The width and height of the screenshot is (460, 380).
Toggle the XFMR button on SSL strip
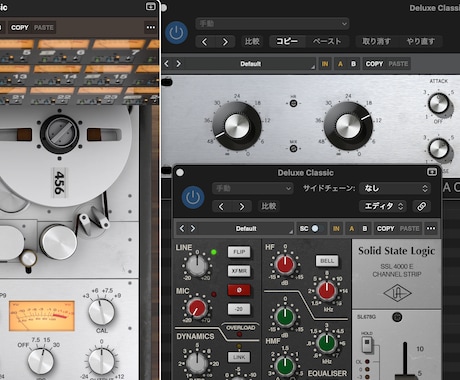(x=239, y=271)
